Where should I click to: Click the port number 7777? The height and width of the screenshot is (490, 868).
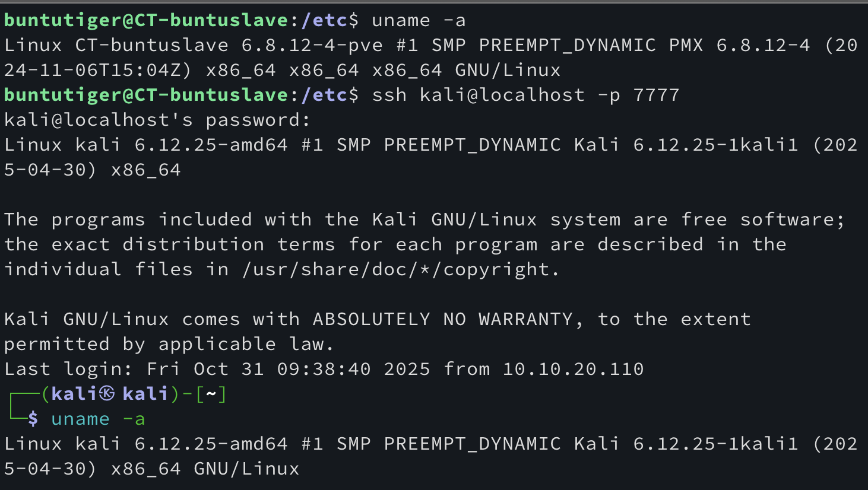[656, 94]
